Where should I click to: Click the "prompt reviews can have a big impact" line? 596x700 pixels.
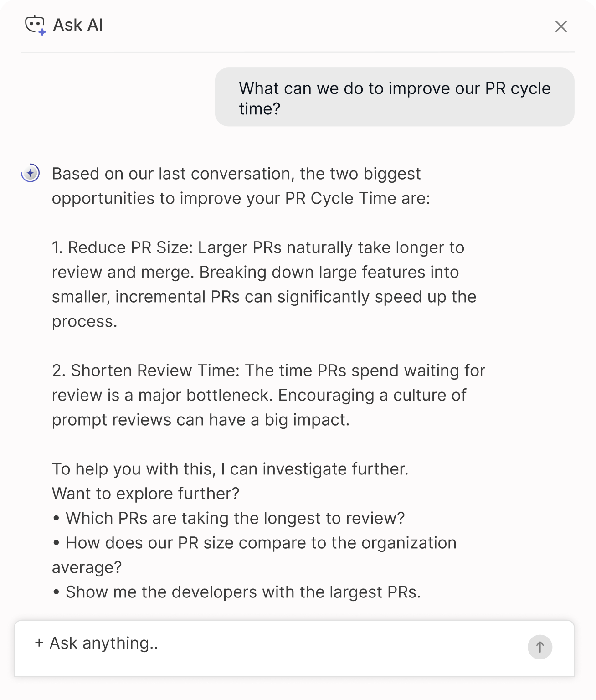200,420
